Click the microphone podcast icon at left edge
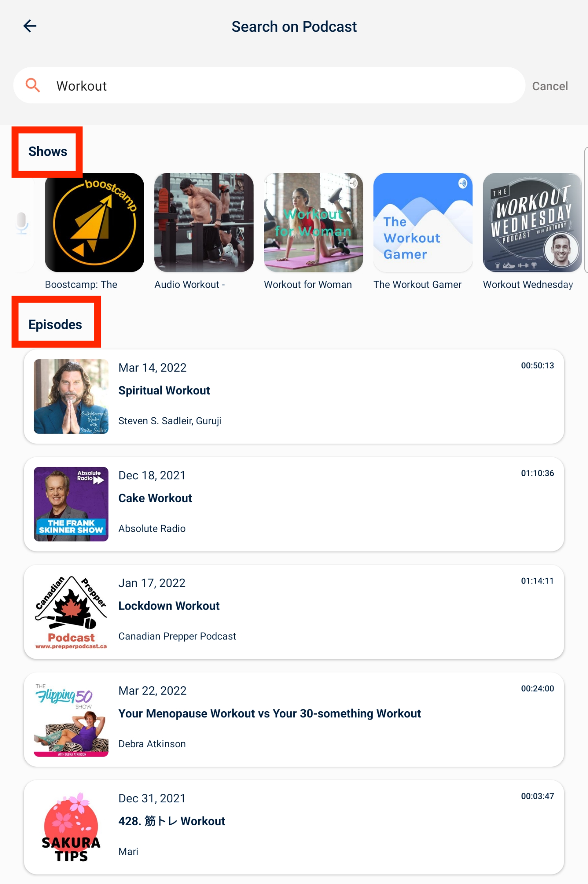 (x=22, y=223)
